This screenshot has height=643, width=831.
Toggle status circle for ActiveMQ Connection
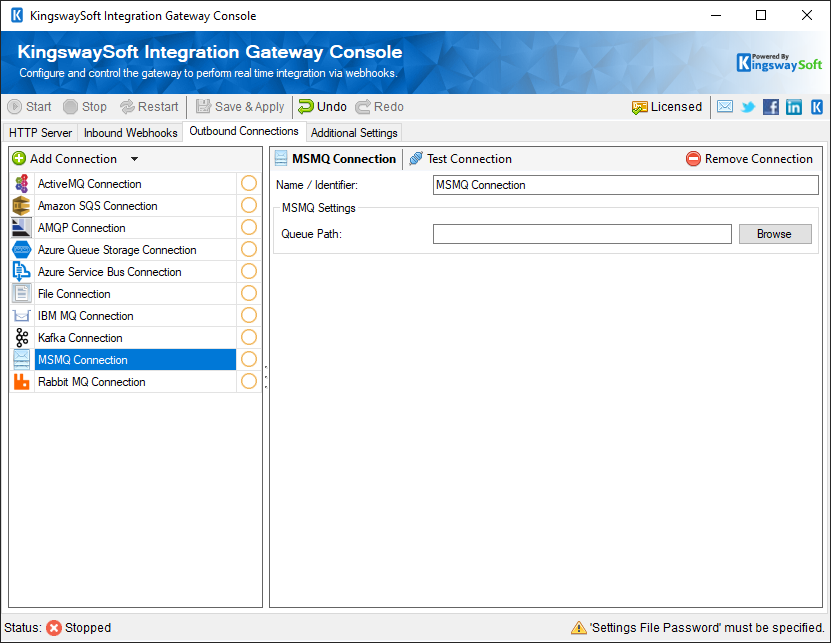[249, 183]
